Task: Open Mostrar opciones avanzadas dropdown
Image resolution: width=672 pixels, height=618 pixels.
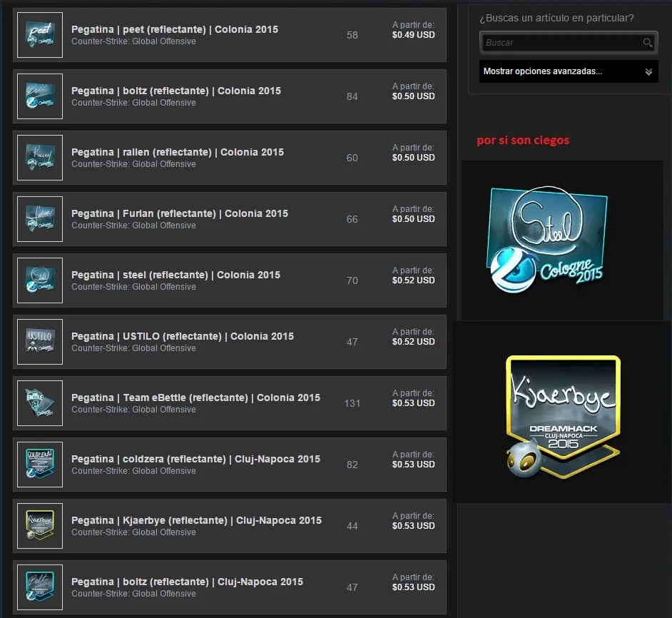Action: (x=569, y=71)
